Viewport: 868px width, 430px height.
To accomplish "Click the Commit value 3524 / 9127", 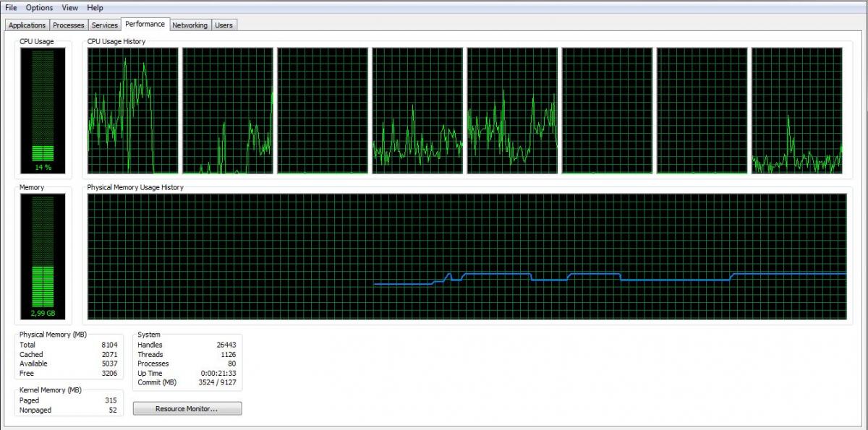I will click(218, 383).
